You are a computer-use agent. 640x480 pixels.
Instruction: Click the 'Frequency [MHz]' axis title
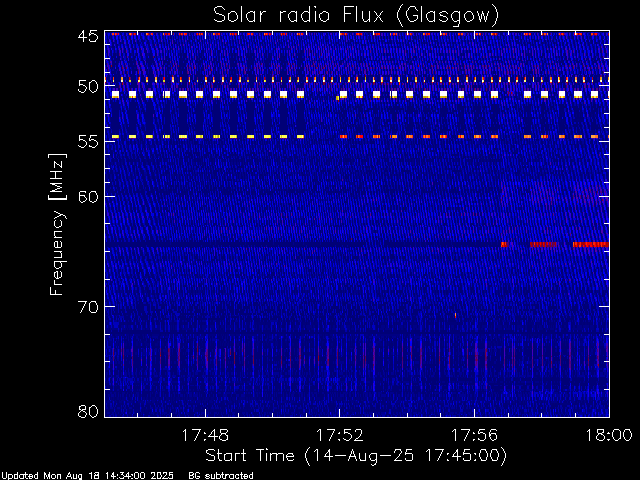click(x=57, y=224)
